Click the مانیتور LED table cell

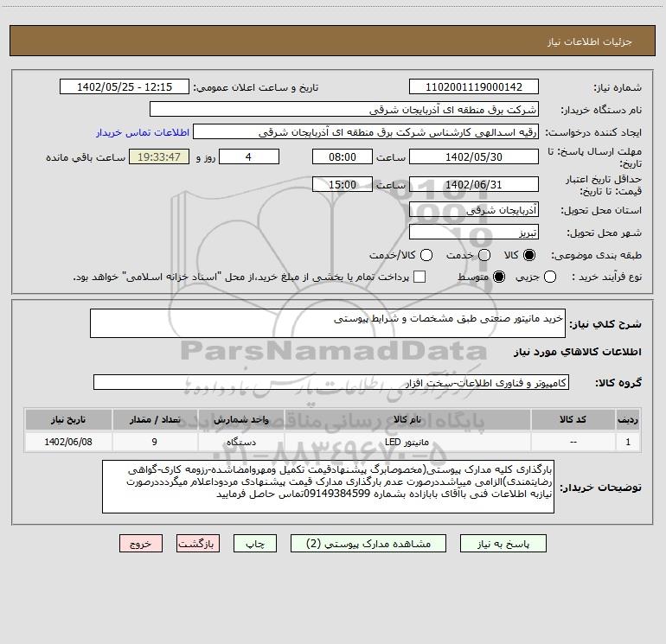point(407,442)
